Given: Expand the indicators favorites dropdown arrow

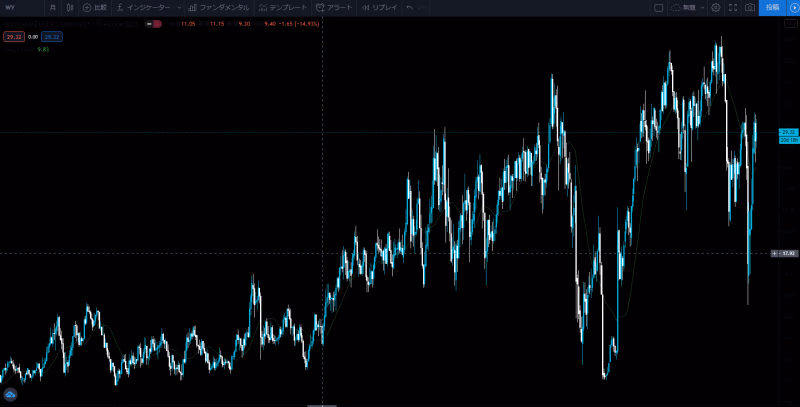Looking at the screenshot, I should 178,7.
